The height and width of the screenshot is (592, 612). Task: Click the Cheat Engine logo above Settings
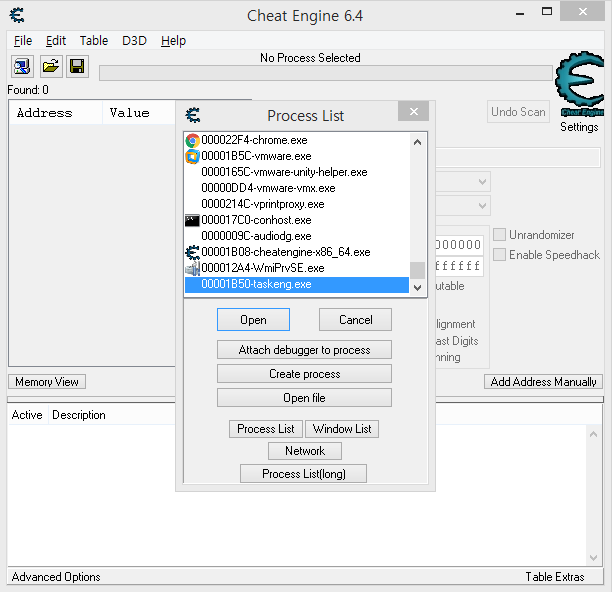580,84
